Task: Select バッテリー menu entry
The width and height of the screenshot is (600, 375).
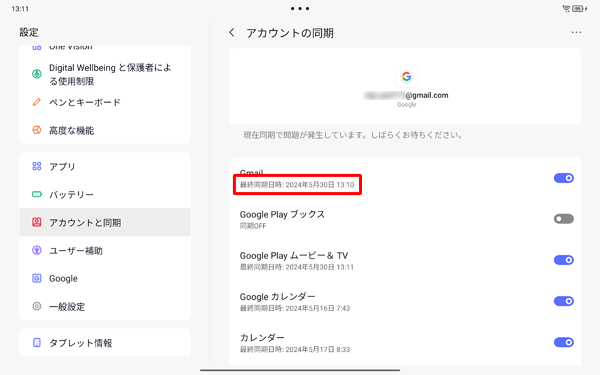Action: [x=105, y=194]
